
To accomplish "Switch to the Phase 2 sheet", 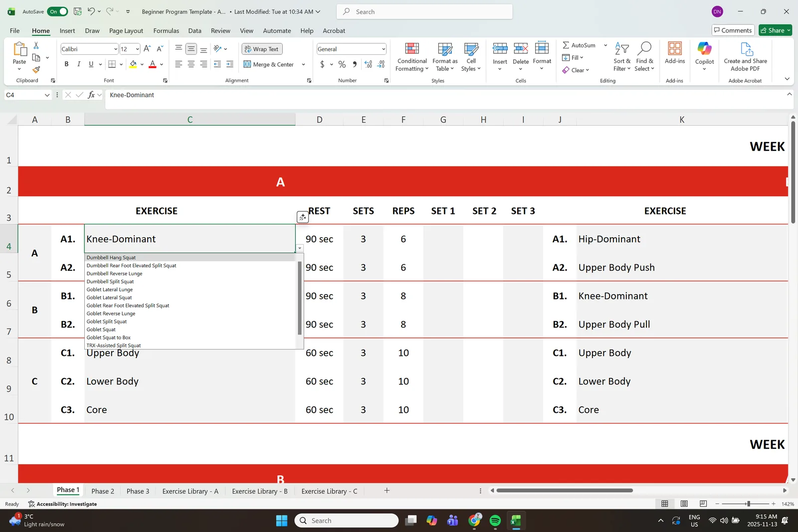I will (x=103, y=491).
